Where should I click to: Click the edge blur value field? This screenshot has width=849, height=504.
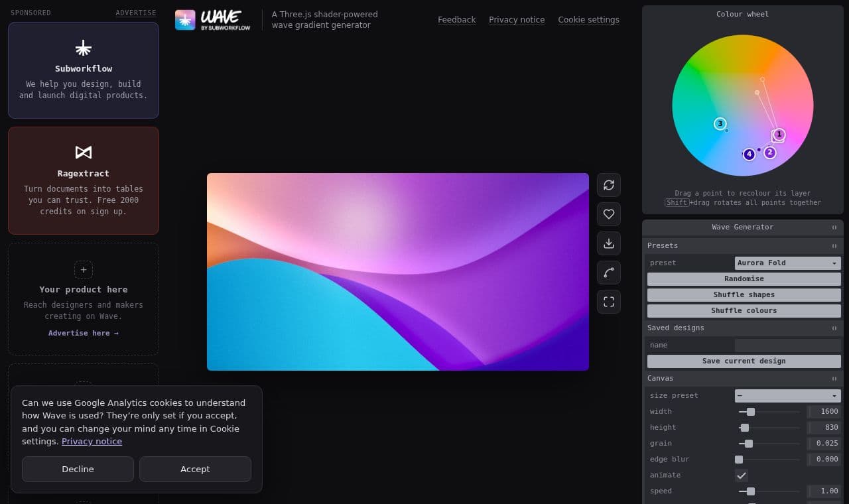coord(824,460)
